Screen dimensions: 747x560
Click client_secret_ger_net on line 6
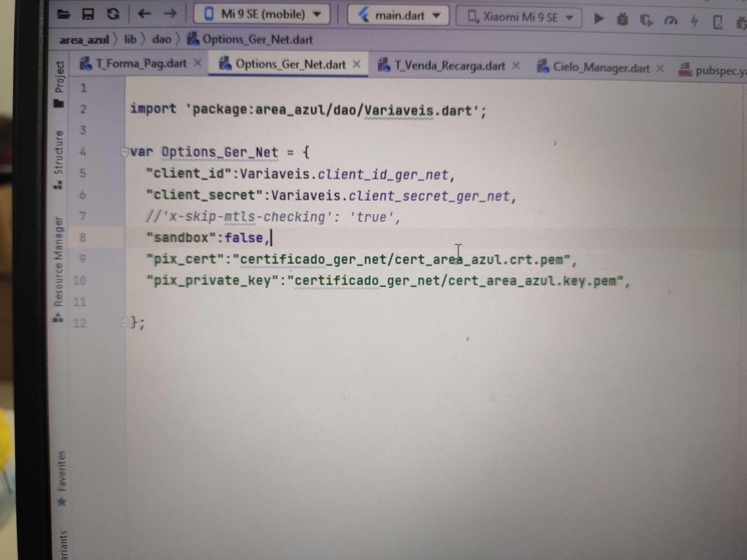429,196
